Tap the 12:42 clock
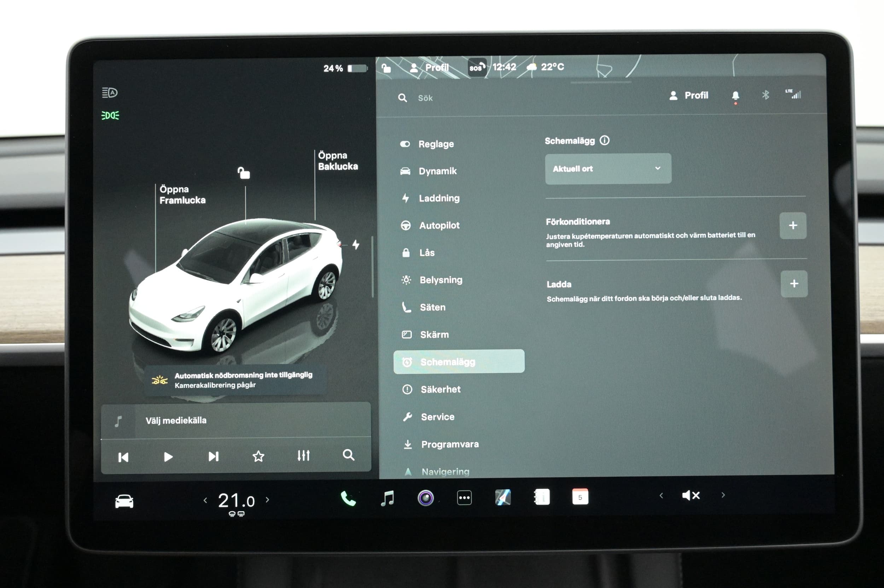Image resolution: width=884 pixels, height=588 pixels. point(504,67)
